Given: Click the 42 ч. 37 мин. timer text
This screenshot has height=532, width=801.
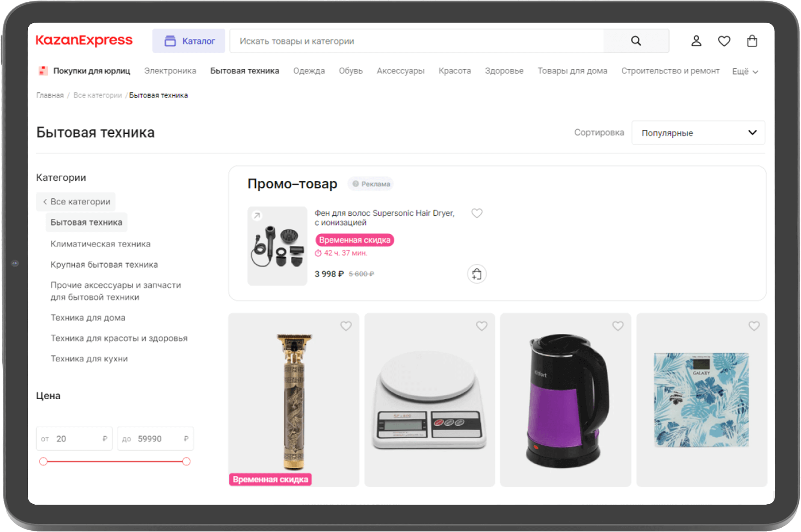Looking at the screenshot, I should tap(346, 253).
